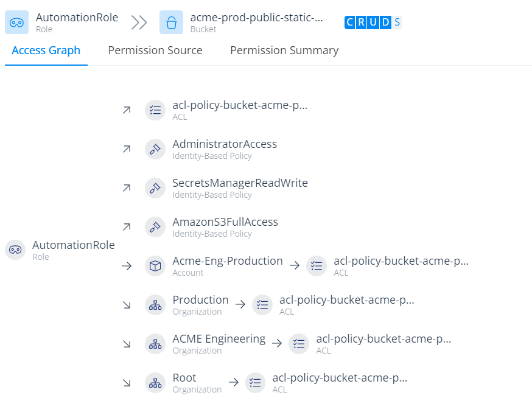Open the Permission Summary tab
This screenshot has height=398, width=532.
coord(284,51)
